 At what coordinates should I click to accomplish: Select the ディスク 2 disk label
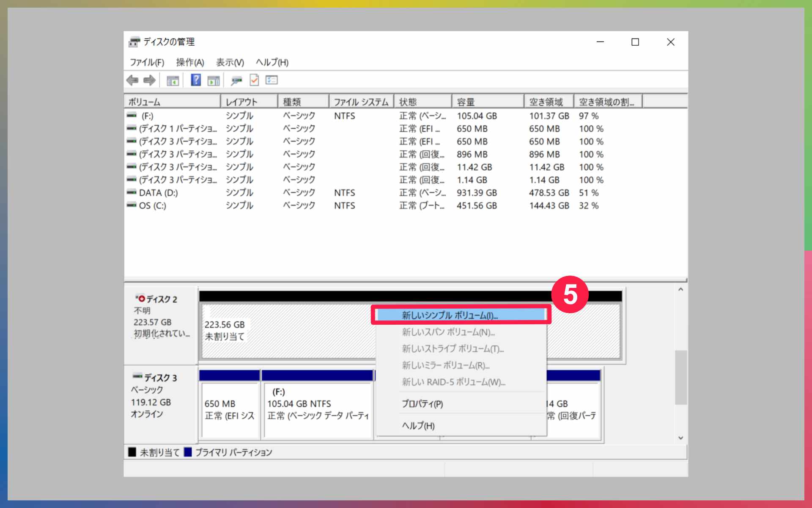[x=161, y=299]
